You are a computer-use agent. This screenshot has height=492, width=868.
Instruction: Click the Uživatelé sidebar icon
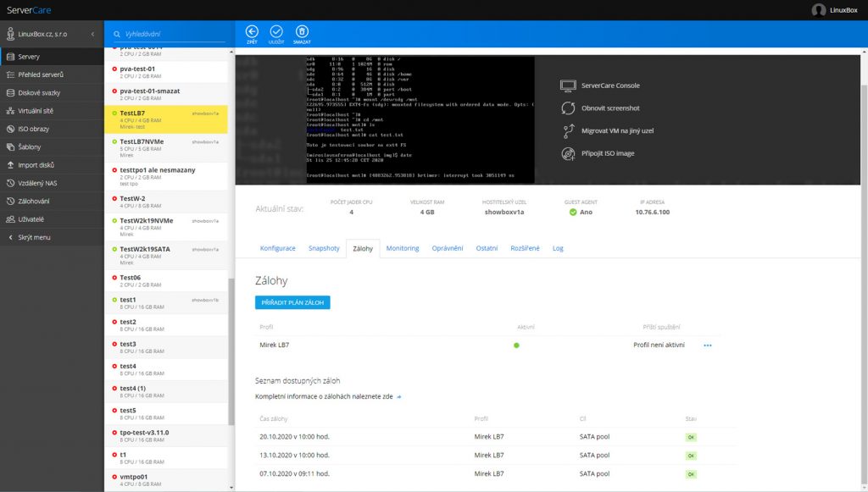pyautogui.click(x=10, y=219)
